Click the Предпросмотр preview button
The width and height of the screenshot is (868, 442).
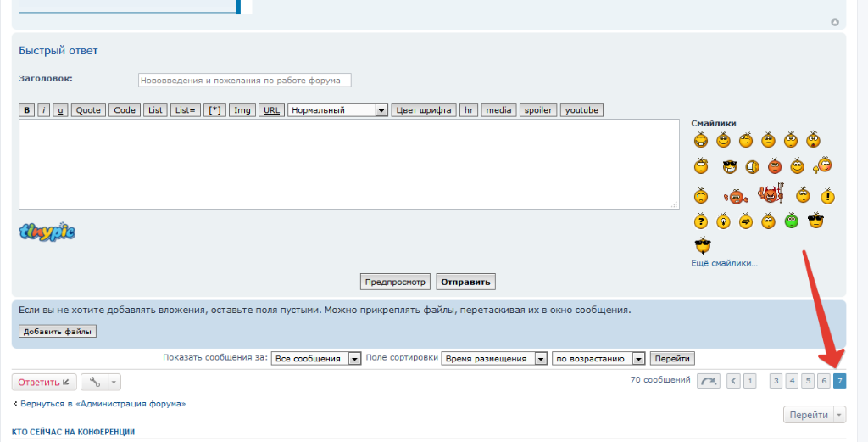395,282
